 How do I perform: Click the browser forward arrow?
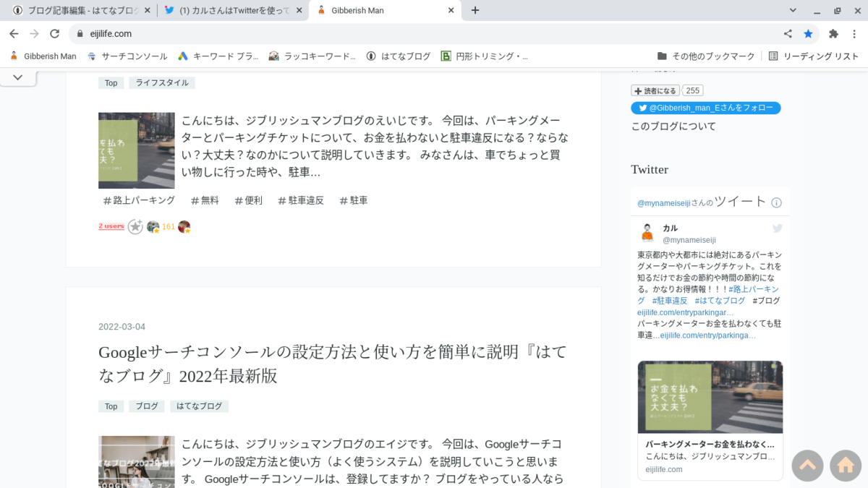34,33
